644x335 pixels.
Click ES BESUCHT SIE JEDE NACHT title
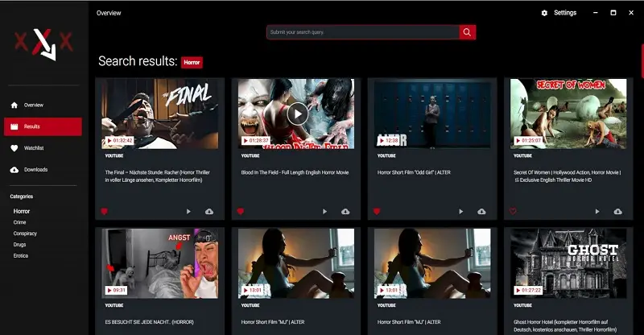coord(149,322)
